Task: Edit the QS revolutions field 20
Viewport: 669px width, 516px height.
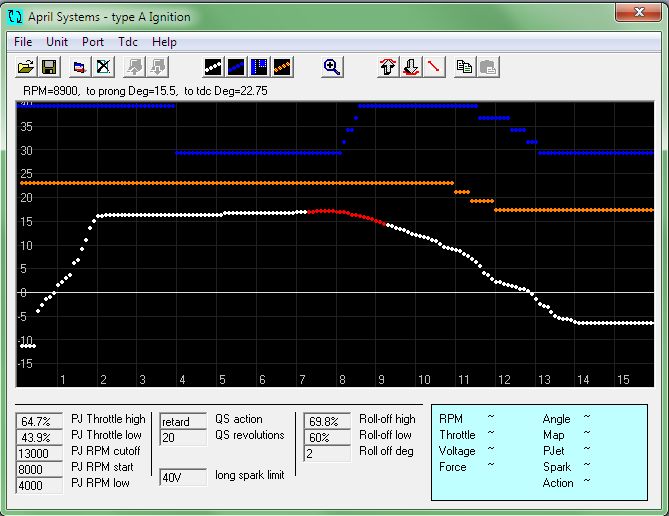Action: click(x=183, y=437)
